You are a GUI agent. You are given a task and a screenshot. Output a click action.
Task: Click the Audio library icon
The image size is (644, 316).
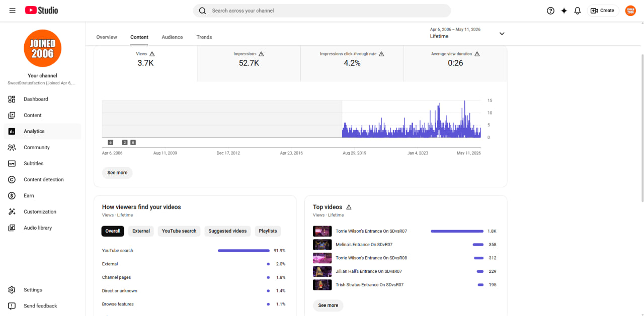tap(12, 228)
